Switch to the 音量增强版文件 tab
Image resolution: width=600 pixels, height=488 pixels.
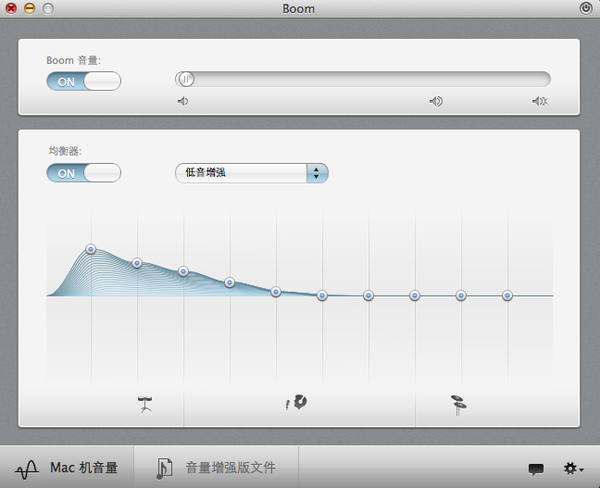pos(216,467)
